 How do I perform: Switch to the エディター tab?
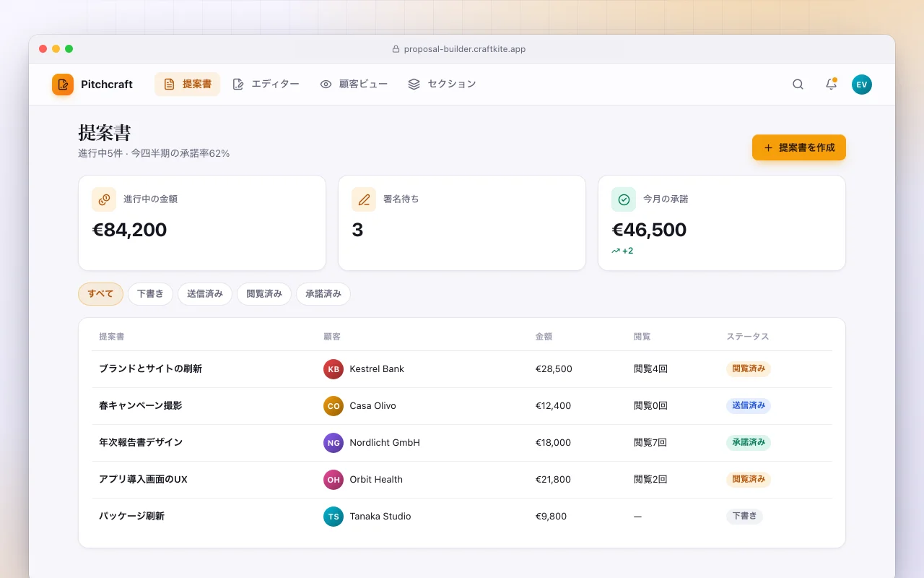tap(266, 85)
